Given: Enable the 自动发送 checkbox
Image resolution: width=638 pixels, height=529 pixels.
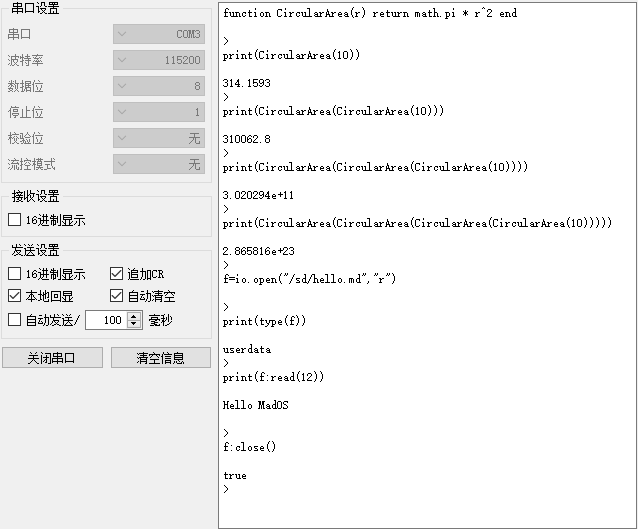Looking at the screenshot, I should 15,320.
